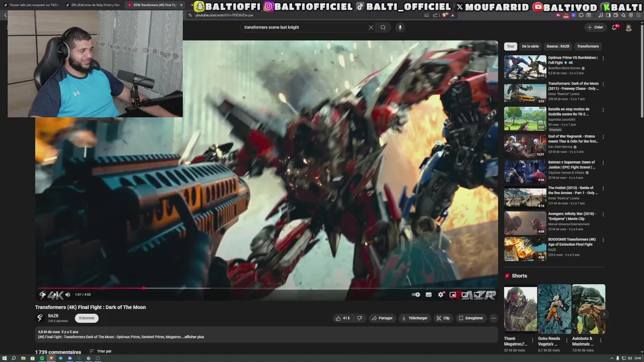Close the Transformers Final Fight browser tab
Screen dimensions: 644x362
181,5
